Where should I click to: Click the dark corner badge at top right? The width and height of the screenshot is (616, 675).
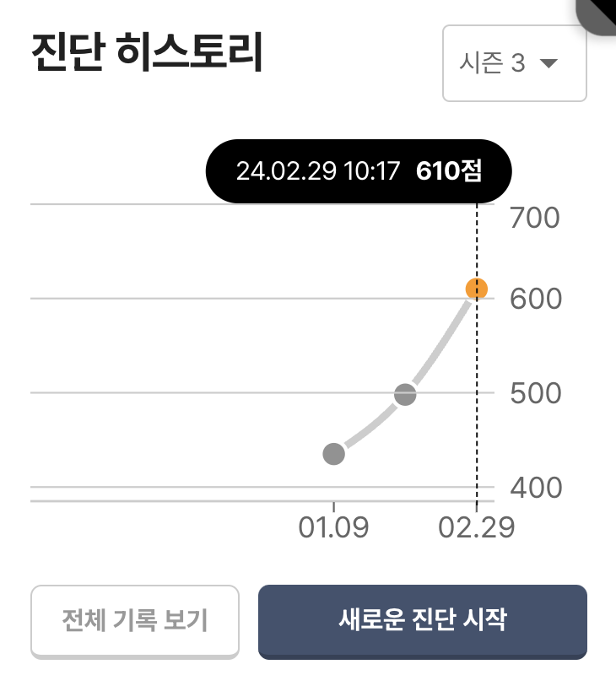598,15
